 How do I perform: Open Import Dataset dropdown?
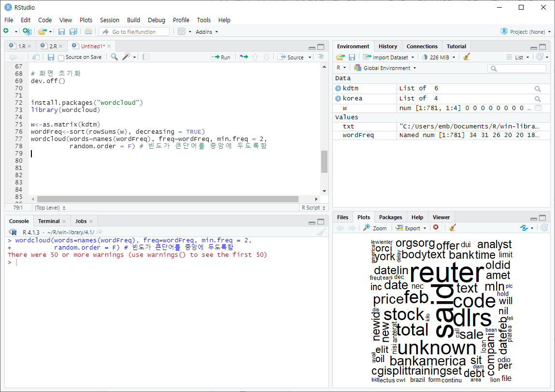click(x=388, y=57)
